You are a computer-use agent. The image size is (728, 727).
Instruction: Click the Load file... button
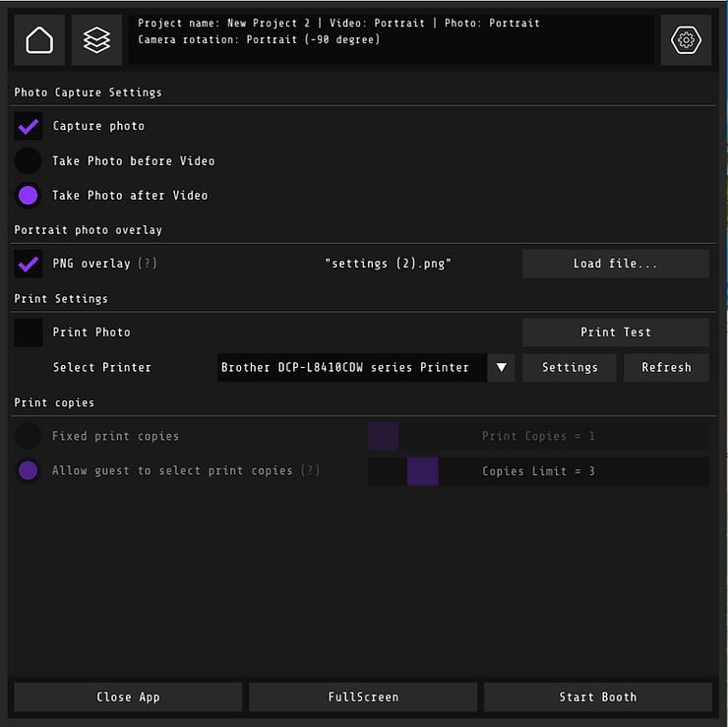click(616, 264)
